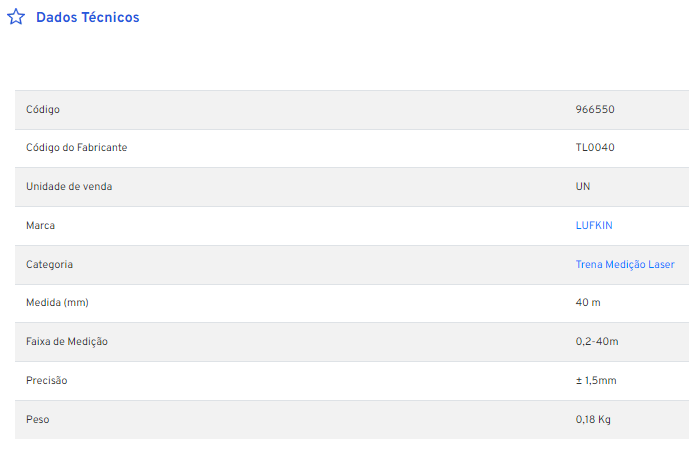The height and width of the screenshot is (463, 689).
Task: Click the Medida (mm) label
Action: click(57, 303)
